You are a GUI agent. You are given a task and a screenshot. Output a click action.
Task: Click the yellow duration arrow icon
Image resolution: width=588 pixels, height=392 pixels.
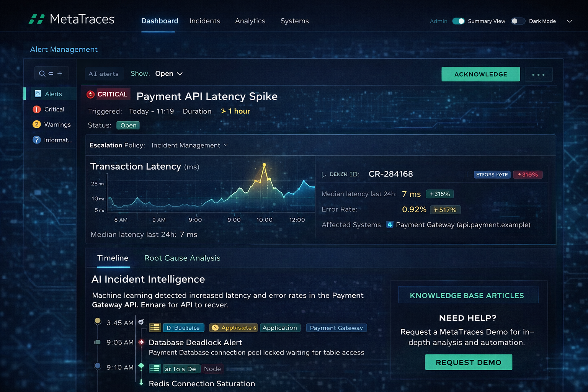[224, 111]
